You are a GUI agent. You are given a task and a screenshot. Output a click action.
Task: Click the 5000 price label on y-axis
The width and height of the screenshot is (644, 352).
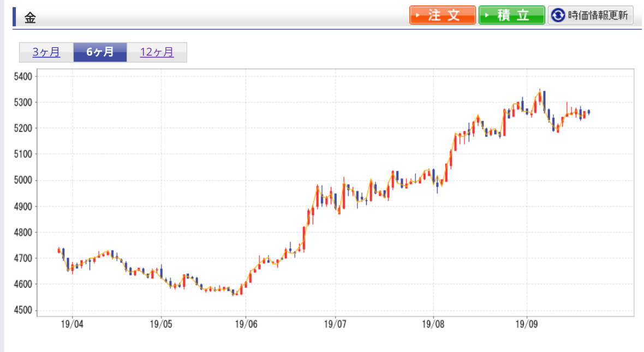point(23,181)
